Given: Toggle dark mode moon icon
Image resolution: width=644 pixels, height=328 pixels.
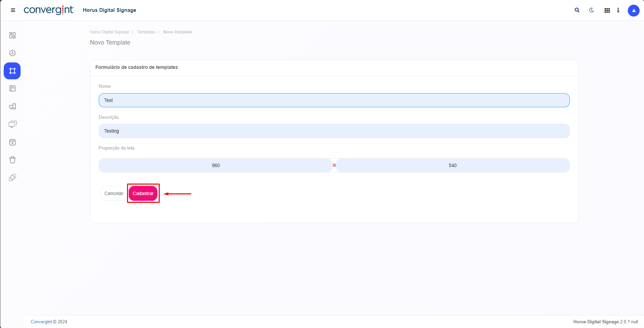Looking at the screenshot, I should [x=591, y=10].
